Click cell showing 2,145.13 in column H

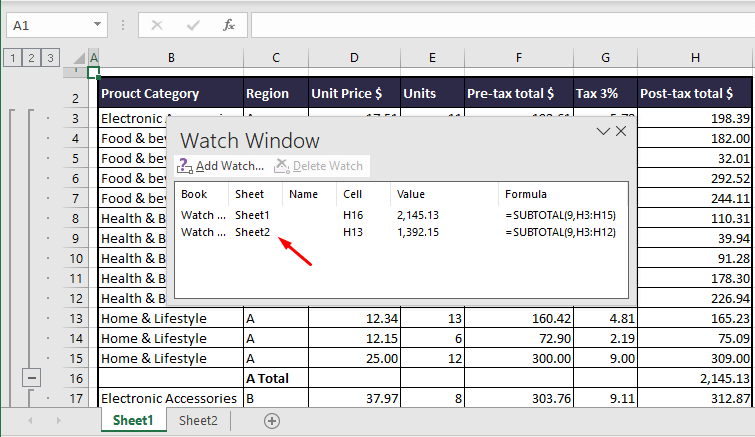pos(695,378)
